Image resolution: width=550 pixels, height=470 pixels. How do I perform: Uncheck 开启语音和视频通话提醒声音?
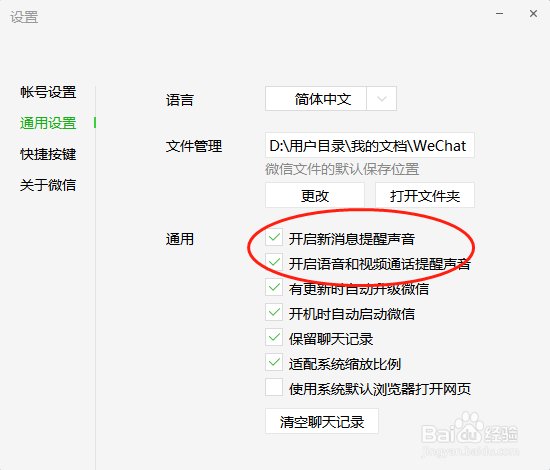click(x=274, y=263)
